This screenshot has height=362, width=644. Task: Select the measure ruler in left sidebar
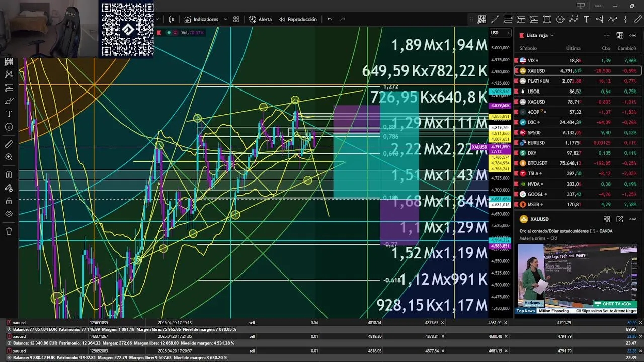click(9, 144)
